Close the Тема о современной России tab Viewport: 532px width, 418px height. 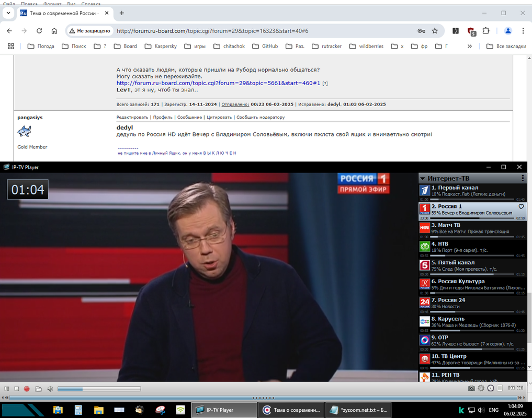[x=107, y=13]
